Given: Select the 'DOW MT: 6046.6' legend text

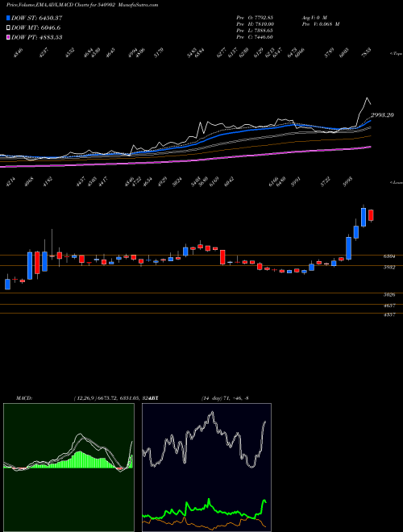Looking at the screenshot, I should click(x=36, y=27).
